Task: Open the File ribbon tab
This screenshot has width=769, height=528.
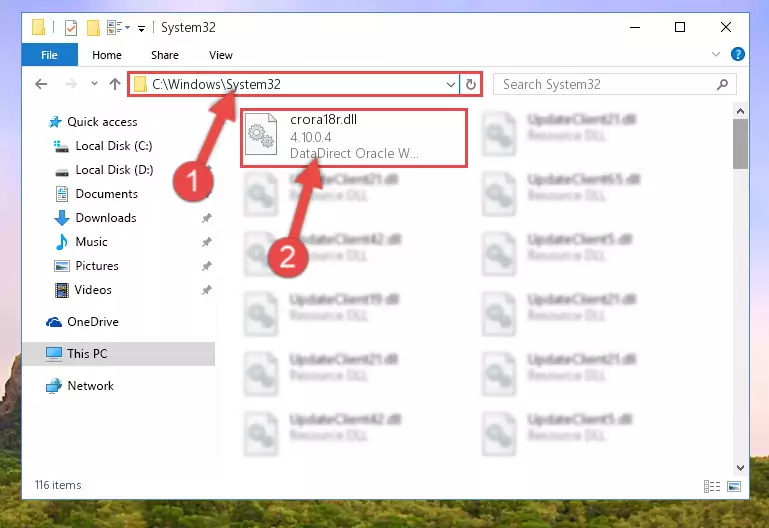Action: point(49,55)
